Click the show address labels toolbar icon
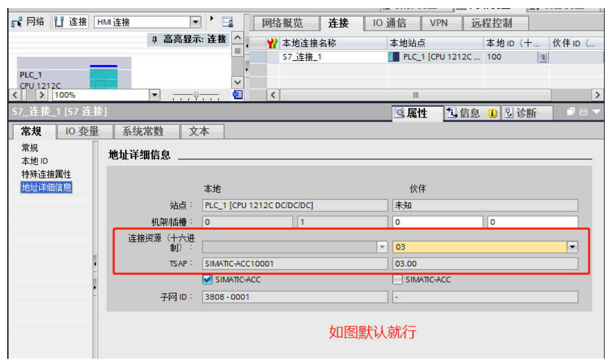Screen dimensions: 610x364 228,22
